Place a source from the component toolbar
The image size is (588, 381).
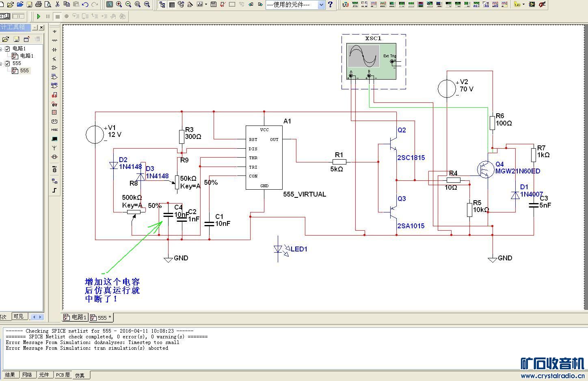(54, 31)
